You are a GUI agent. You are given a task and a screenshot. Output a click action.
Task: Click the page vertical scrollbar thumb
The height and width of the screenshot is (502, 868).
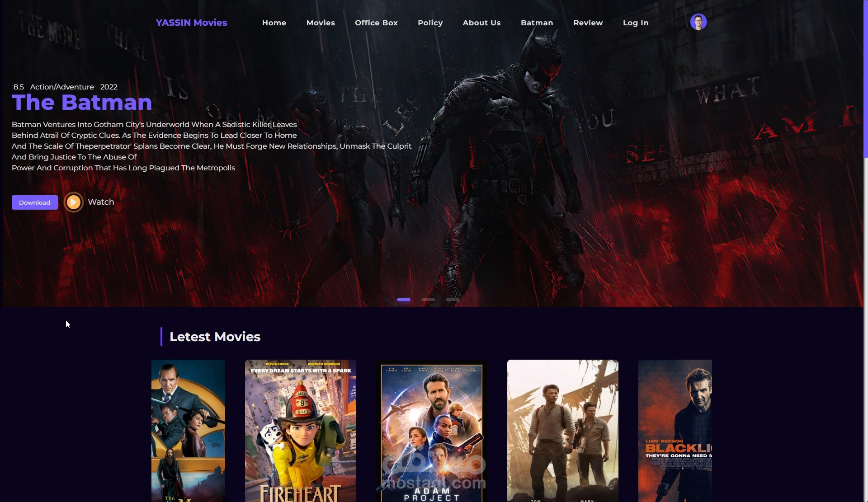[865, 79]
